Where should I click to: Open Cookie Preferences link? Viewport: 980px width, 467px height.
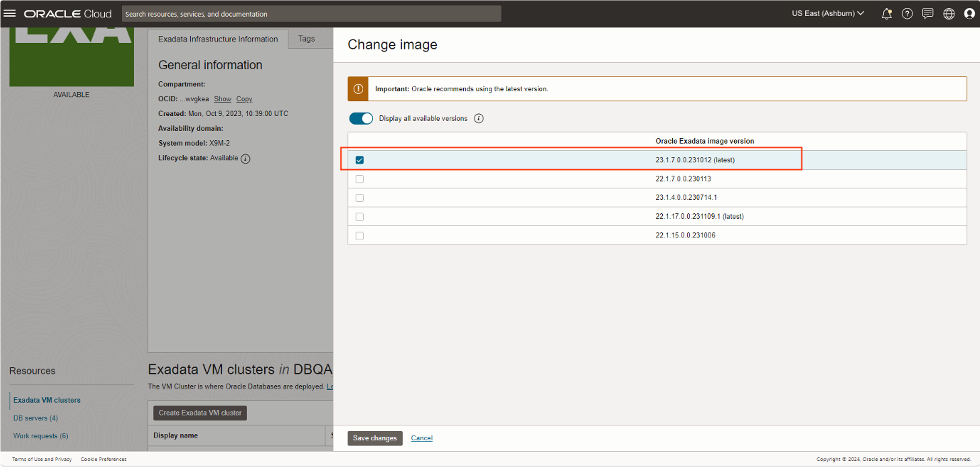pos(104,459)
